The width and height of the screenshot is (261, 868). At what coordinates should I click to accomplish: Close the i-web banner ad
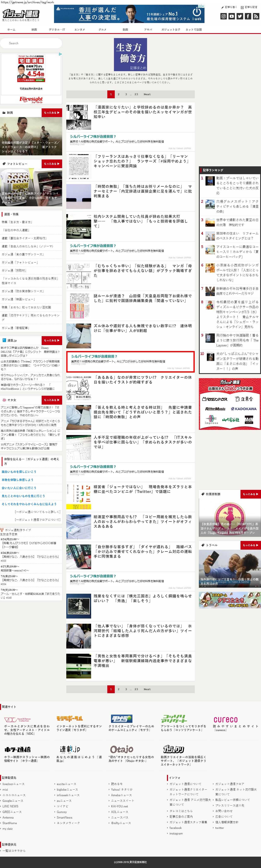pos(203,6)
